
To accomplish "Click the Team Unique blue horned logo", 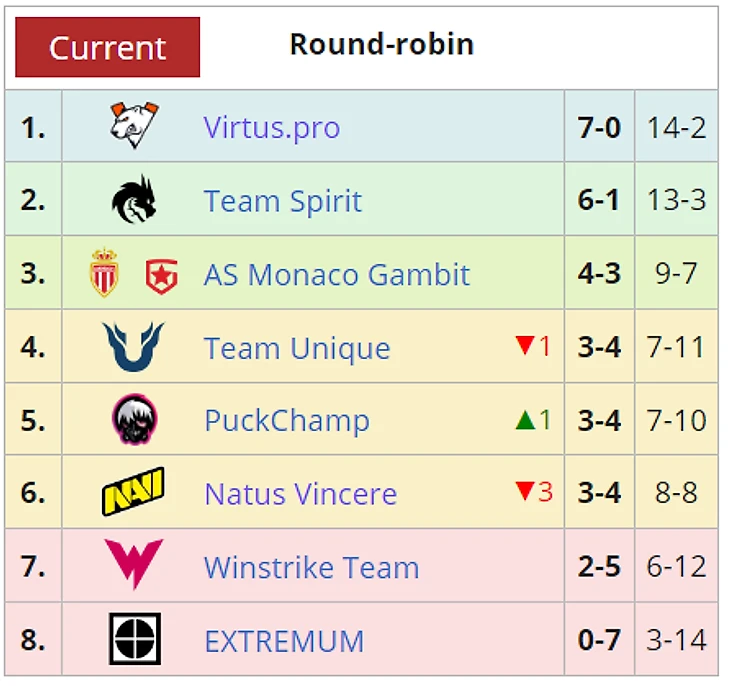I will [134, 346].
